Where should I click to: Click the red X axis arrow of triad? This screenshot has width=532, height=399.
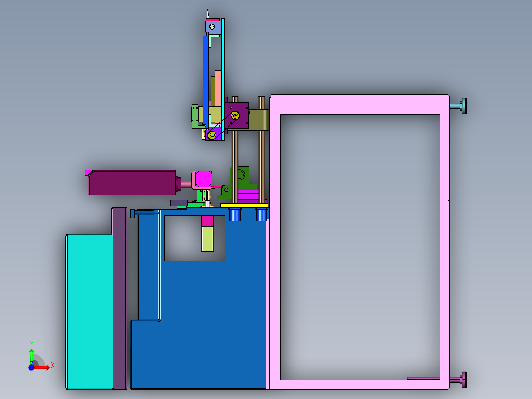[44, 367]
